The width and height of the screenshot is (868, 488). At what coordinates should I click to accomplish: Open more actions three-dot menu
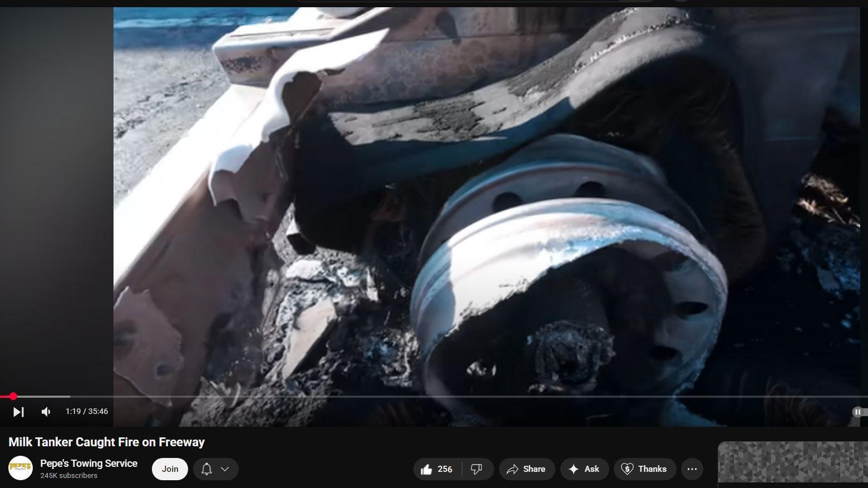tap(692, 469)
